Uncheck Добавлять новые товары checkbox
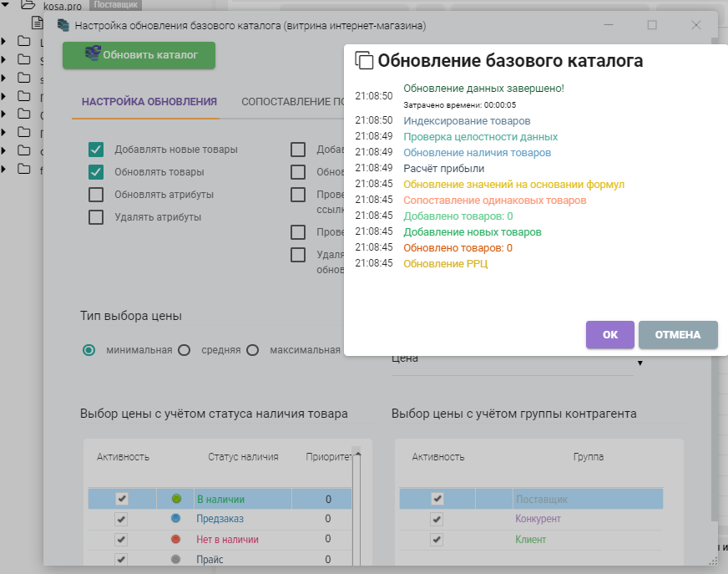 (x=96, y=150)
